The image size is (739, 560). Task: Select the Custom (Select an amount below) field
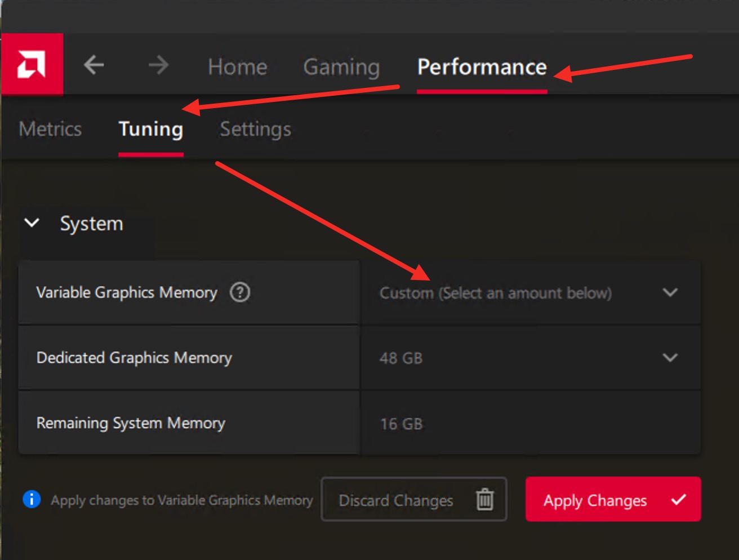click(x=531, y=292)
